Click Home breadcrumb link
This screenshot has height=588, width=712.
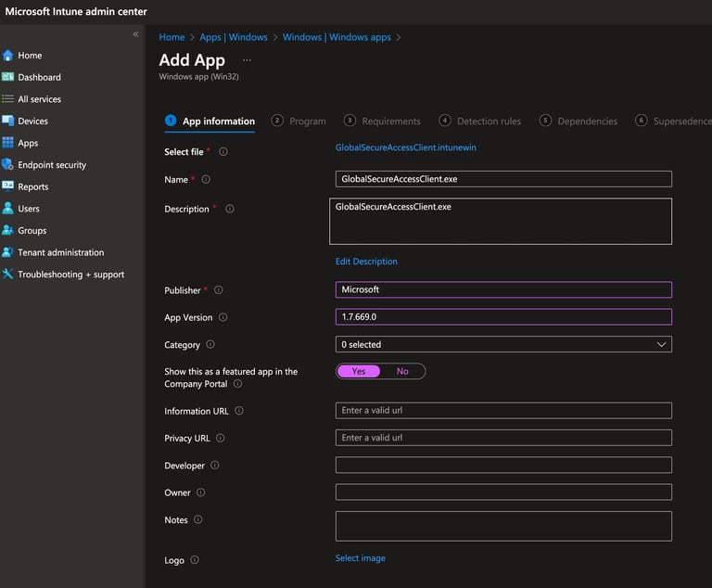pyautogui.click(x=172, y=37)
